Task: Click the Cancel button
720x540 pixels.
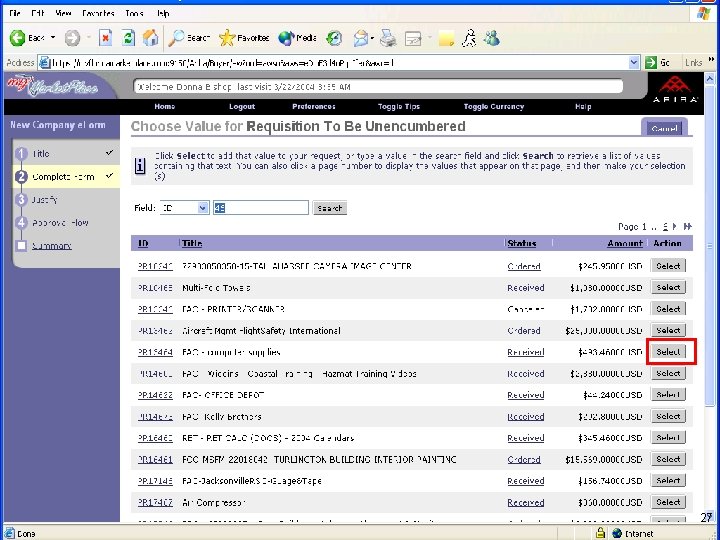Action: point(664,129)
